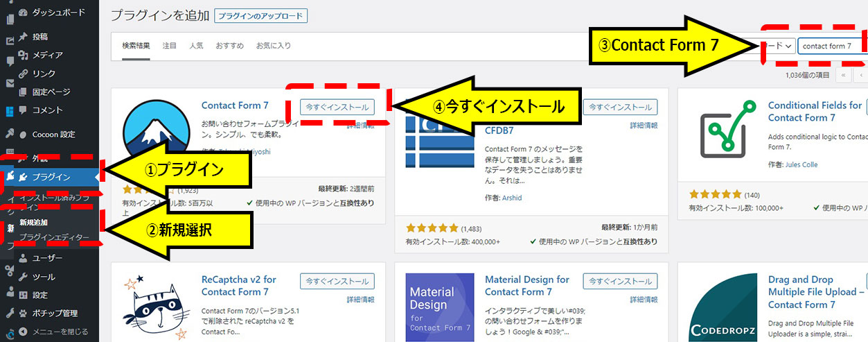Image resolution: width=868 pixels, height=342 pixels.
Task: Expand the search-type dropdown beside search box
Action: [x=777, y=46]
